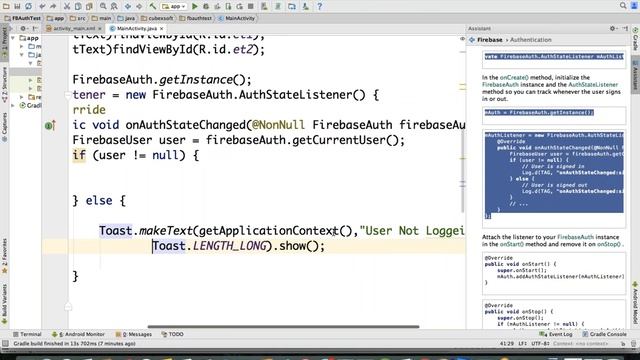This screenshot has height=360, width=640.
Task: Toggle the Structure side tool window
Action: [4, 85]
